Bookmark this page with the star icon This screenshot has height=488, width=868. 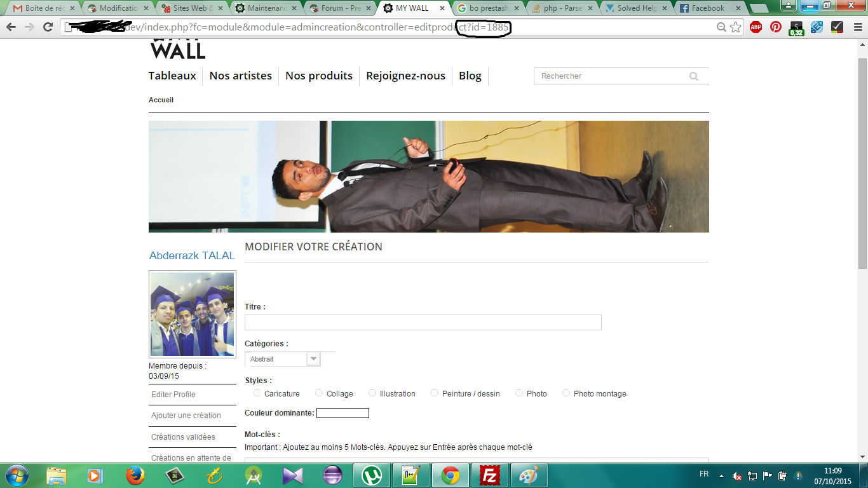(x=736, y=27)
